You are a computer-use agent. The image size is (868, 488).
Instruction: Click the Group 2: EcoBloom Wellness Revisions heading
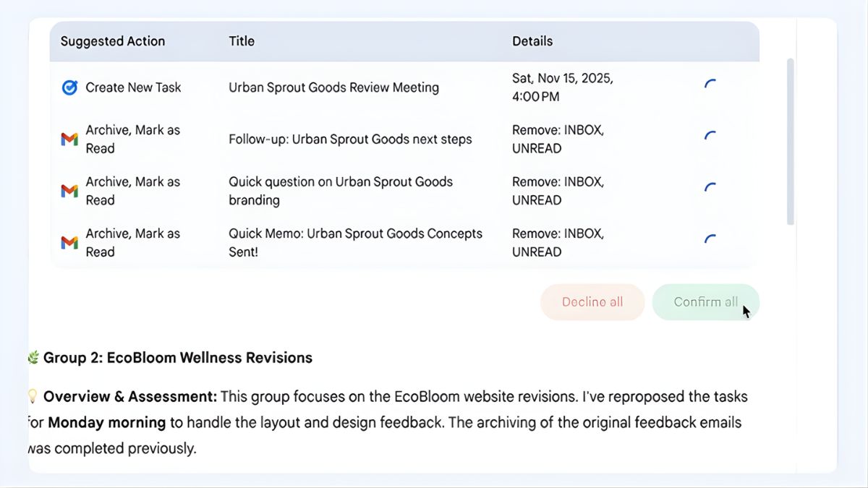coord(177,357)
